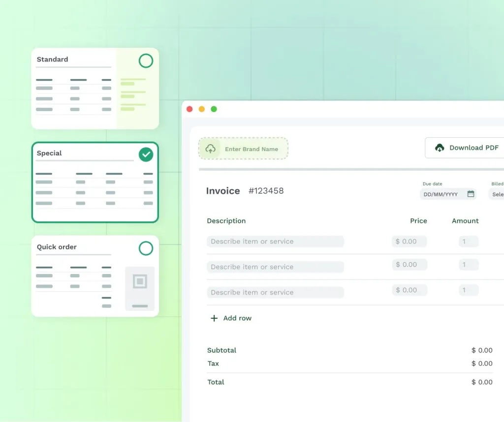This screenshot has width=504, height=422.
Task: Open the Billed to select dropdown
Action: [496, 194]
